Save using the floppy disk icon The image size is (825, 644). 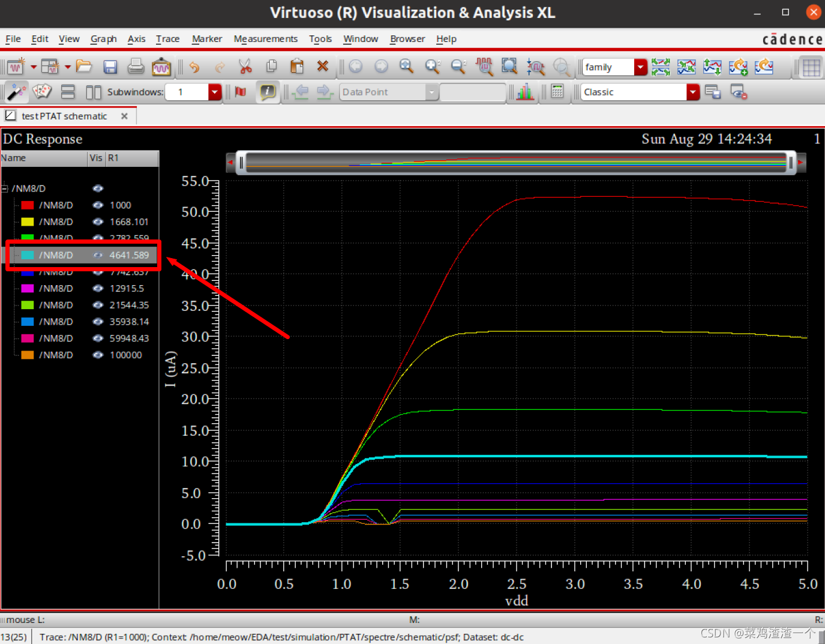110,67
